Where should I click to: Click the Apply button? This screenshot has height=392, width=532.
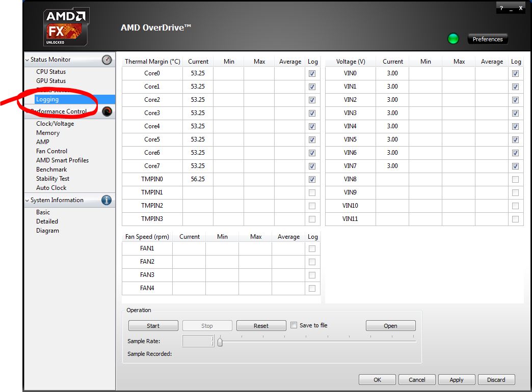(x=457, y=379)
